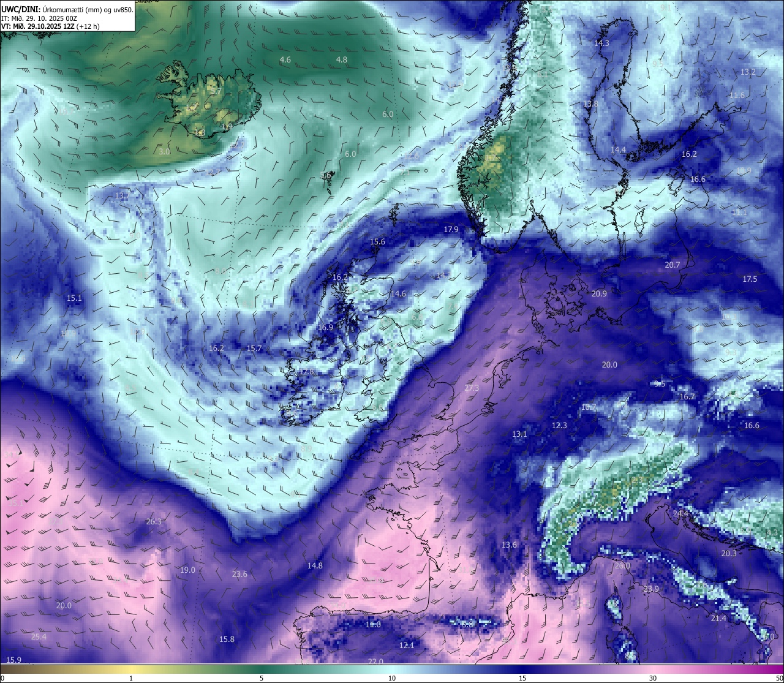Click the 25.4 value in the lower left
784x683 pixels.
pos(39,636)
